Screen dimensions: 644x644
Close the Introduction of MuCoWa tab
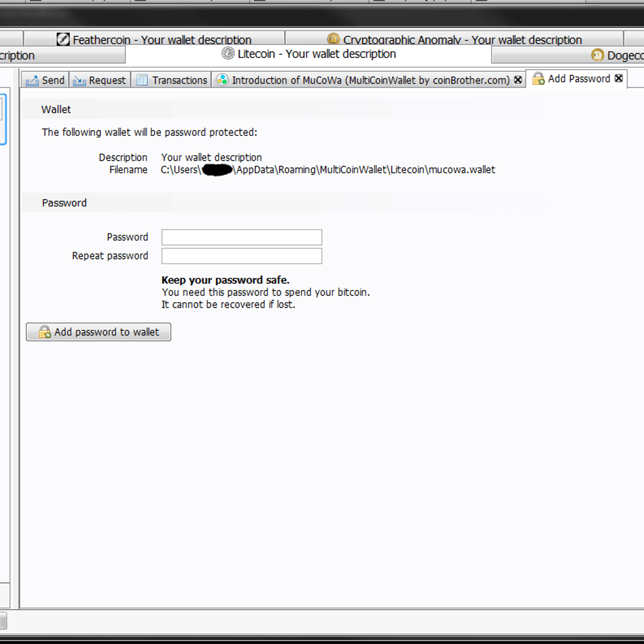coord(518,80)
